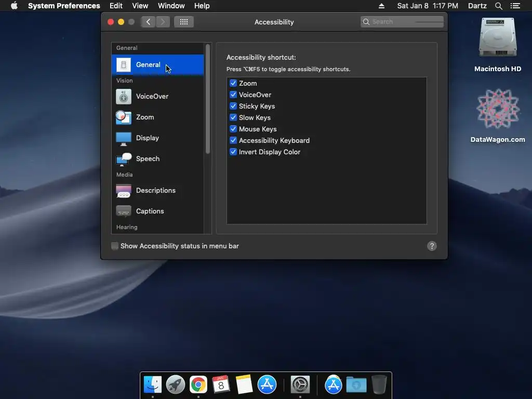
Task: Open Google Chrome from the Dock
Action: point(198,385)
